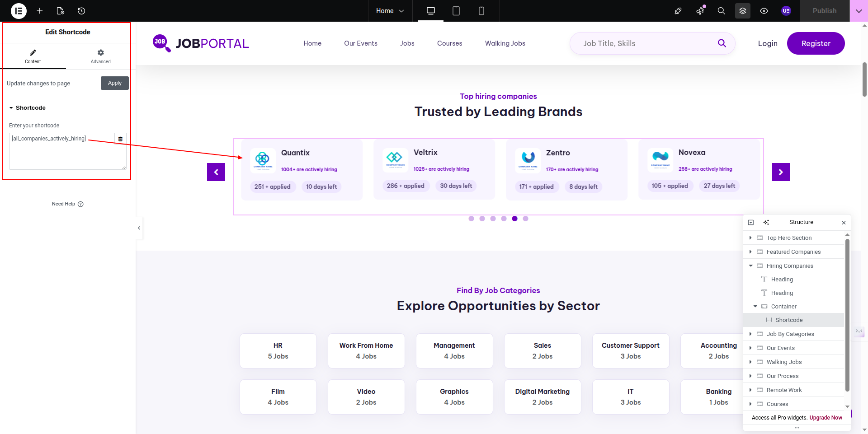Collapse the Shortcode section in the panel
Image resolution: width=868 pixels, height=434 pixels.
point(11,108)
